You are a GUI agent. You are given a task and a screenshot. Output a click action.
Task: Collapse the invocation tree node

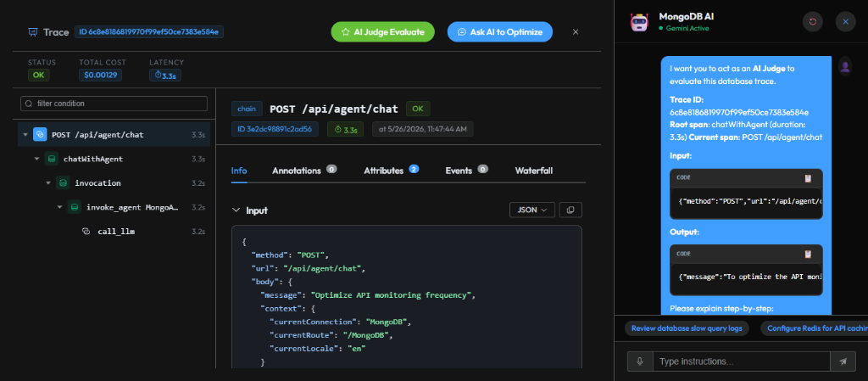tap(48, 183)
